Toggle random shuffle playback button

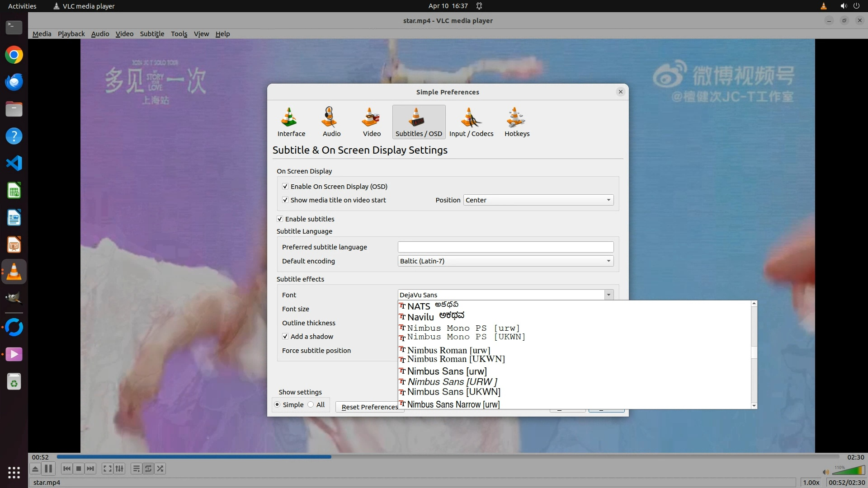[x=160, y=469]
